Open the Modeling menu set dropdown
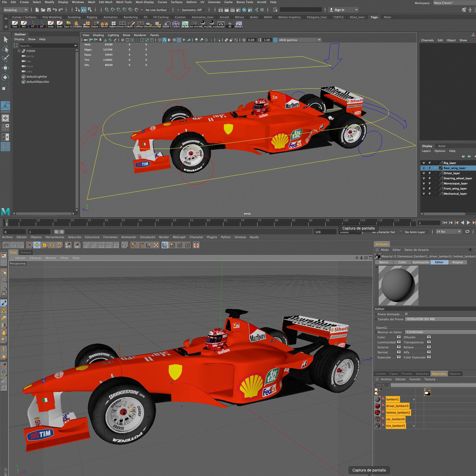Viewport: 476px width, 476px height. [x=16, y=10]
